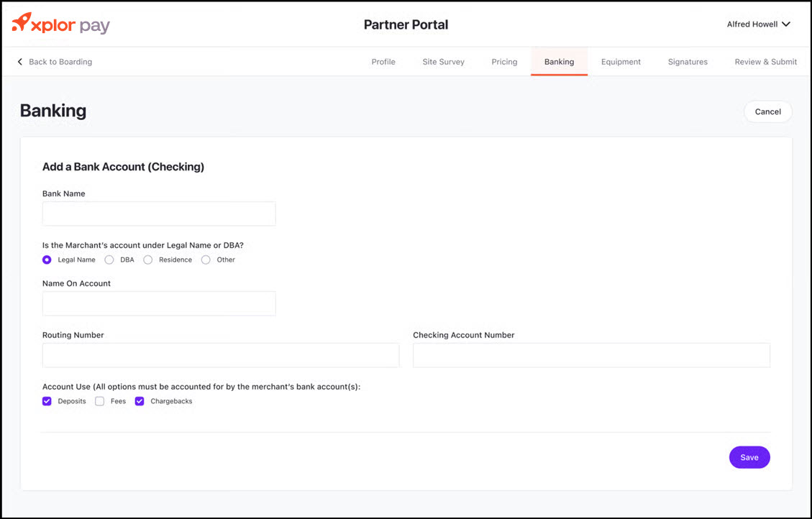Switch to the Site Survey tab

[443, 62]
